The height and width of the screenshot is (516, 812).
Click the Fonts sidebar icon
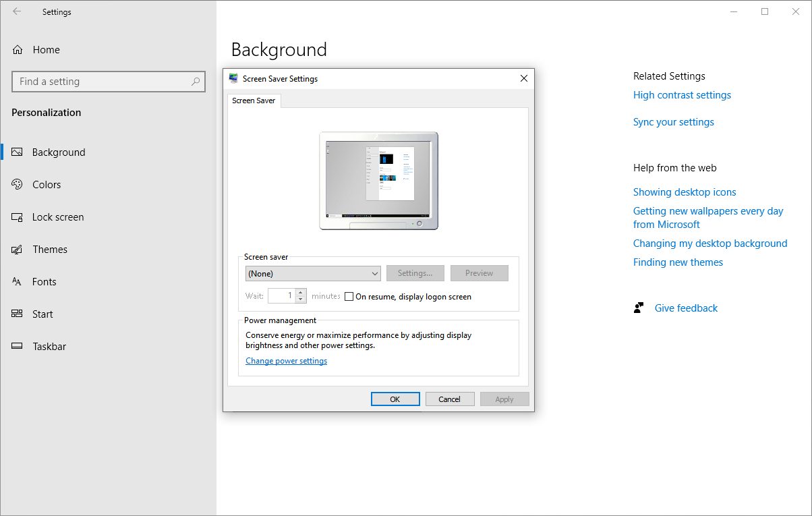tap(16, 281)
